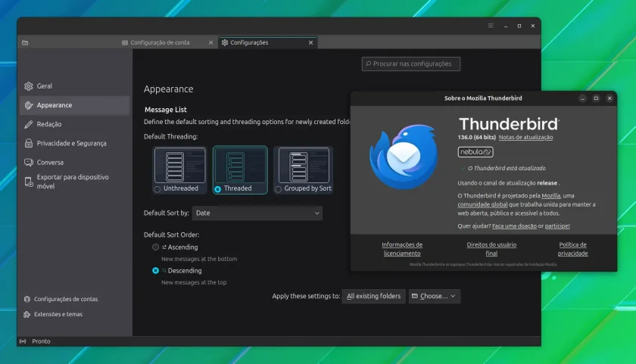Open the Redação settings pencil icon
The height and width of the screenshot is (364, 636).
[x=29, y=124]
